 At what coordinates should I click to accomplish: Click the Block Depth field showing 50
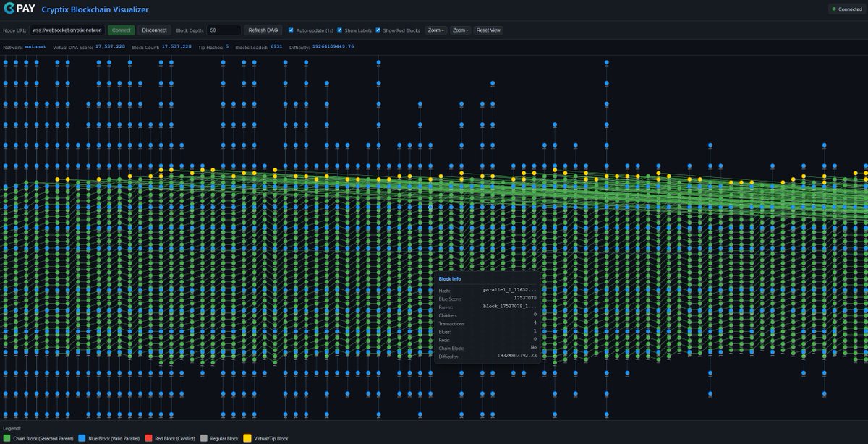(x=224, y=30)
